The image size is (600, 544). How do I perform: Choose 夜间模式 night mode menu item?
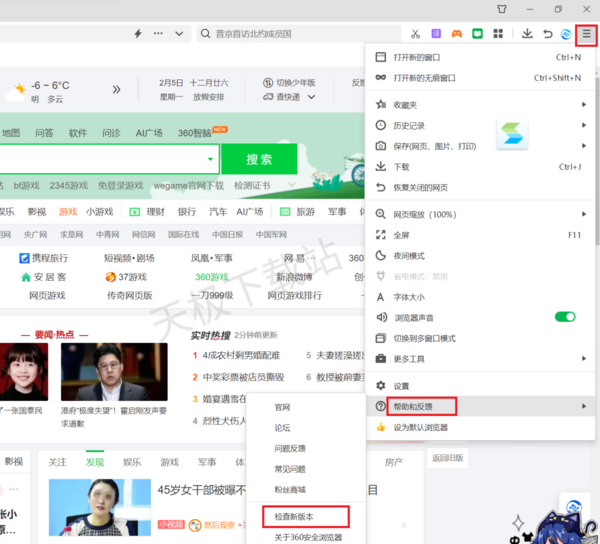[x=409, y=255]
